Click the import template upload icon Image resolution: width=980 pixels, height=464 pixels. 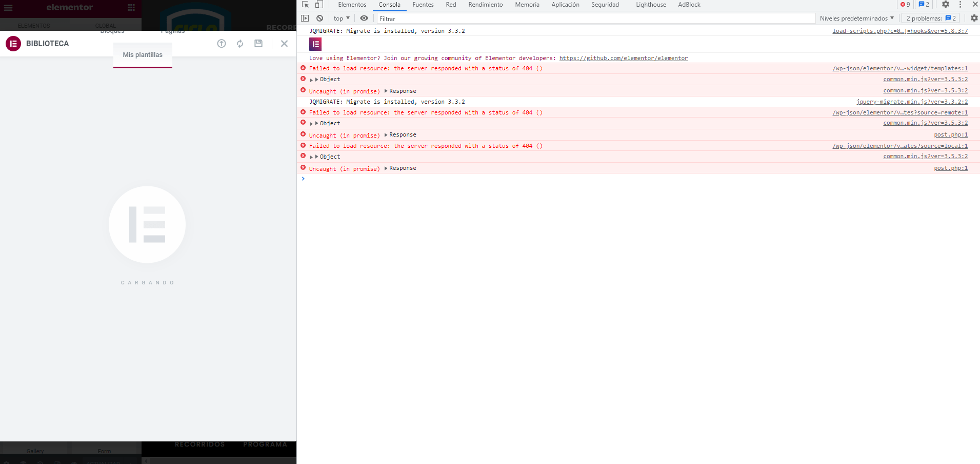[x=222, y=44]
